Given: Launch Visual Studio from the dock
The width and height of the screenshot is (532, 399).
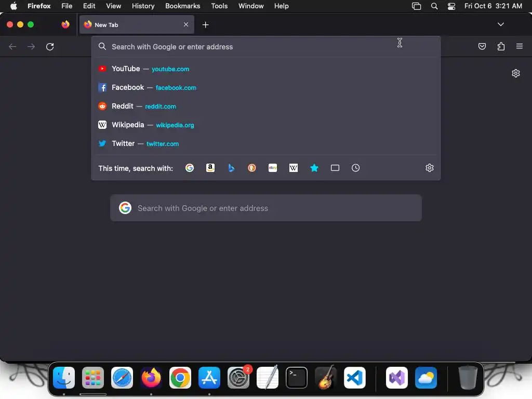Looking at the screenshot, I should pos(397,378).
